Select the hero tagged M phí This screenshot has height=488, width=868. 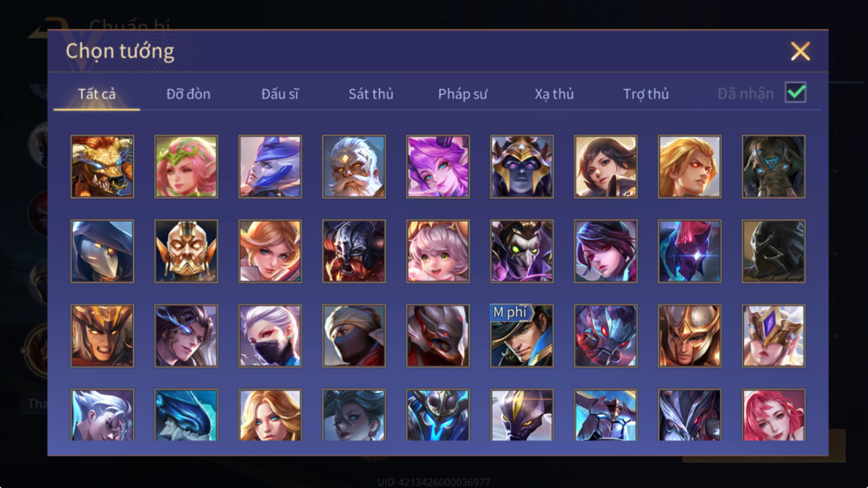click(522, 336)
